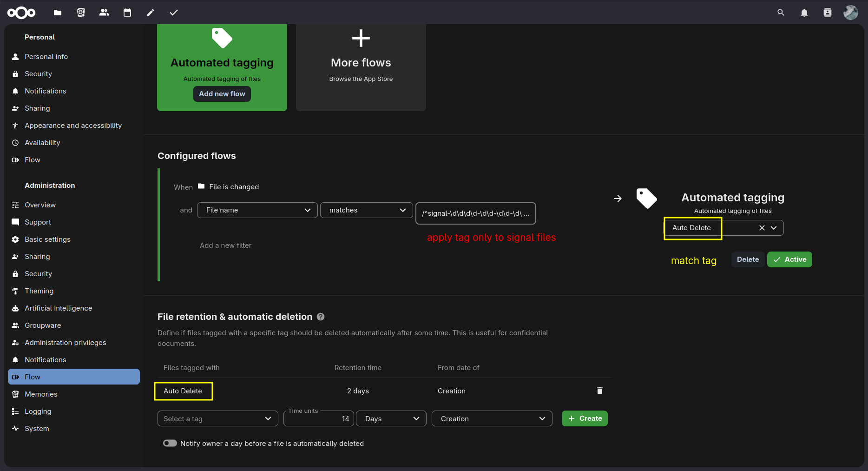Image resolution: width=868 pixels, height=471 pixels.
Task: Click the search magnifier icon
Action: point(781,13)
